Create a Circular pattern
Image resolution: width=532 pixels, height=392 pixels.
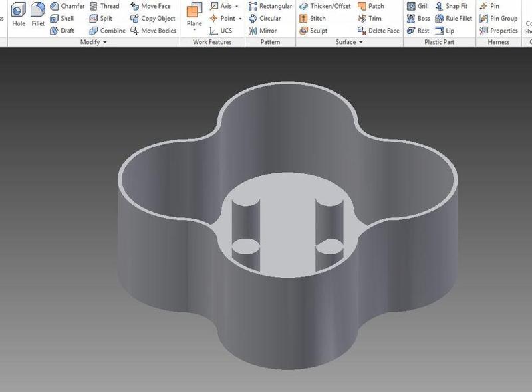click(265, 19)
